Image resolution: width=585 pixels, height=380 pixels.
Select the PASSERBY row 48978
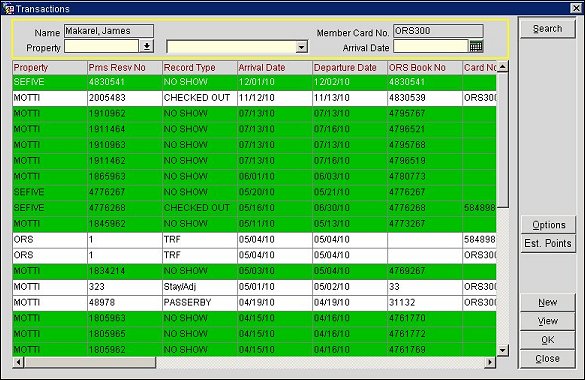pos(254,302)
